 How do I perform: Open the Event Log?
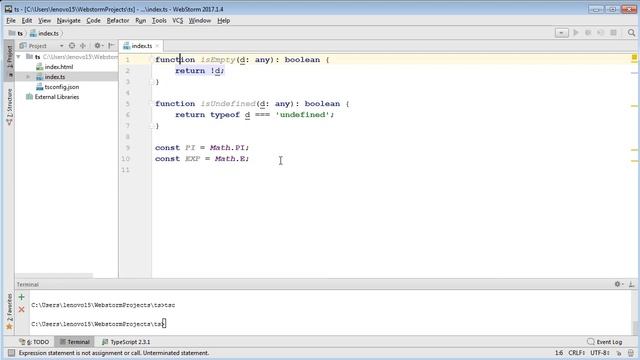point(604,342)
